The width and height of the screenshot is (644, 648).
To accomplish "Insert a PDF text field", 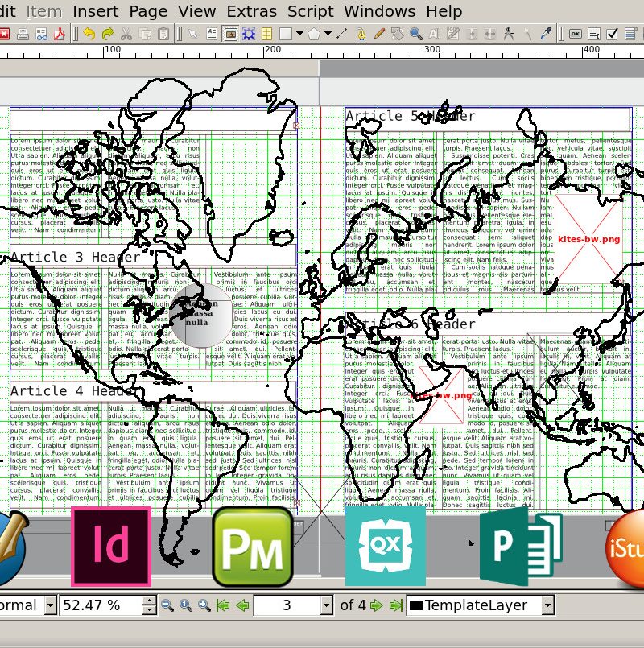I will coord(594,34).
